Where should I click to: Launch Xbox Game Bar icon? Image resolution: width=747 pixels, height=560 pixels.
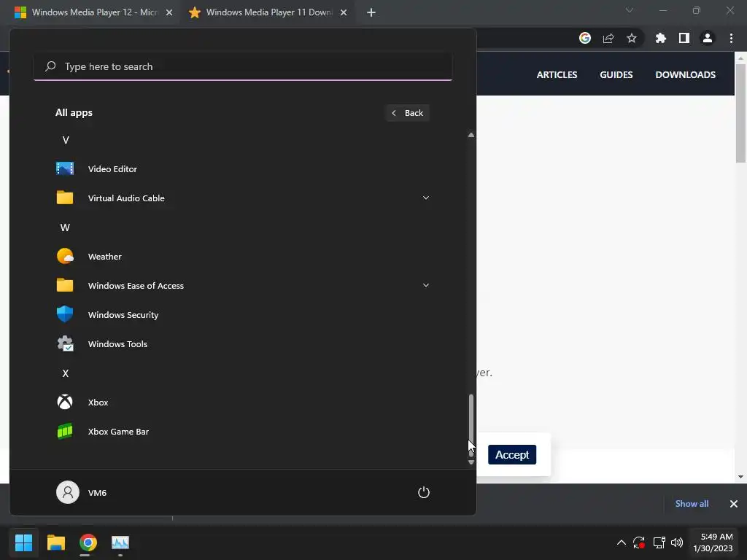(x=65, y=432)
